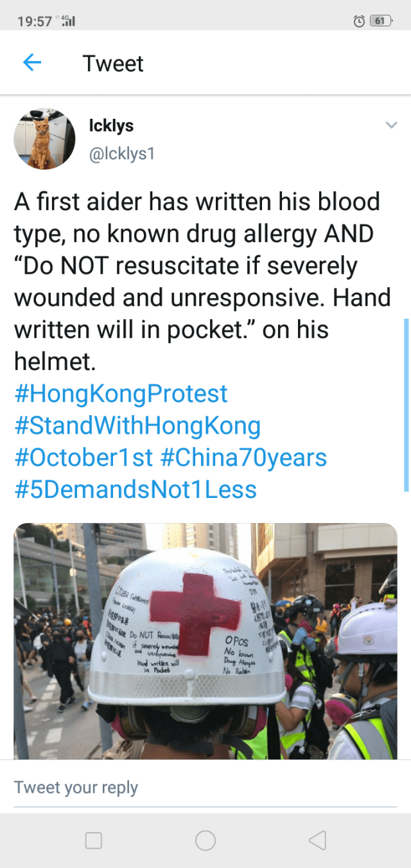This screenshot has width=411, height=868.
Task: Tap the Android back triangle button
Action: click(x=317, y=840)
